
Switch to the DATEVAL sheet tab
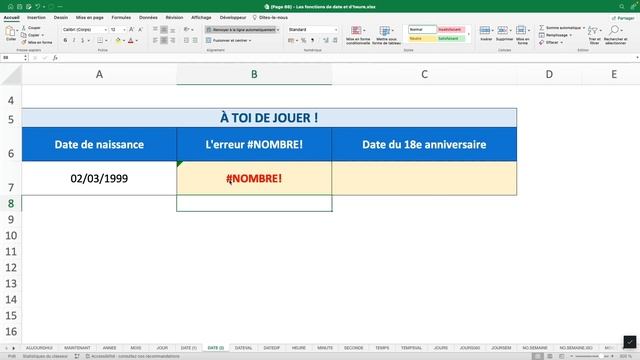pyautogui.click(x=243, y=348)
